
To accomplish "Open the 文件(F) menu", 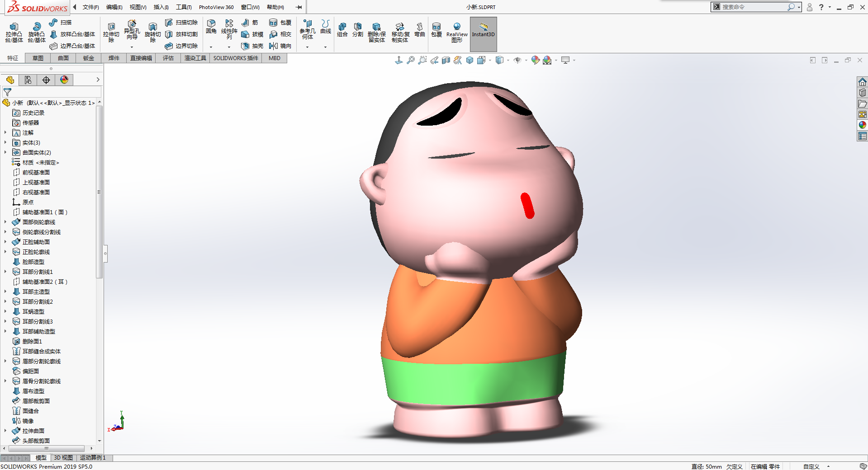I will pyautogui.click(x=91, y=7).
